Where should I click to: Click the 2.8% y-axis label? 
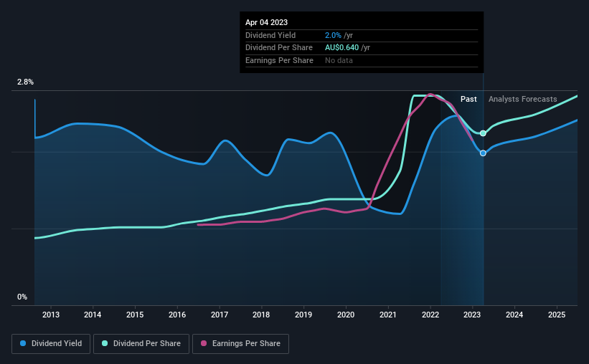pos(25,82)
